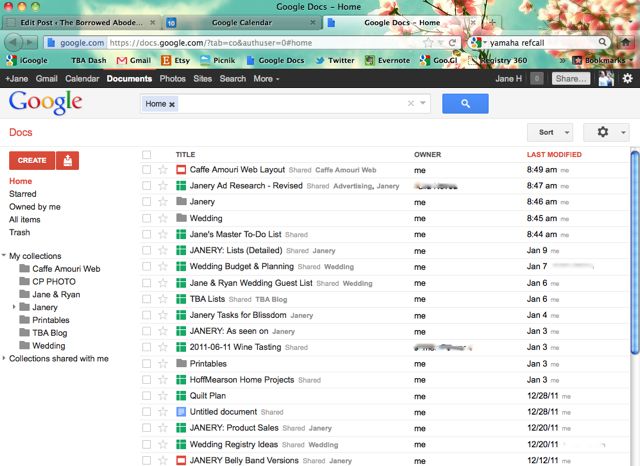The height and width of the screenshot is (466, 640).
Task: Open the Evernote bookmark
Action: (387, 60)
